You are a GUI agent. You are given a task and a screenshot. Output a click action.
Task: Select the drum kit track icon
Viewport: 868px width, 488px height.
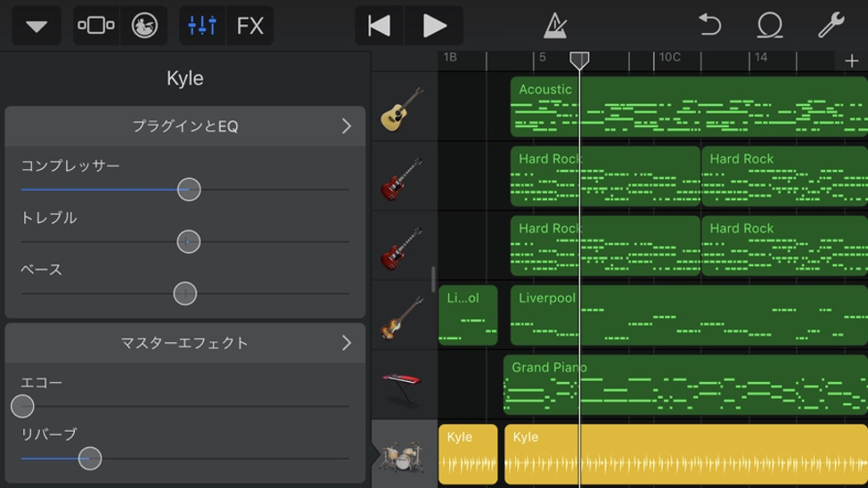pos(403,456)
